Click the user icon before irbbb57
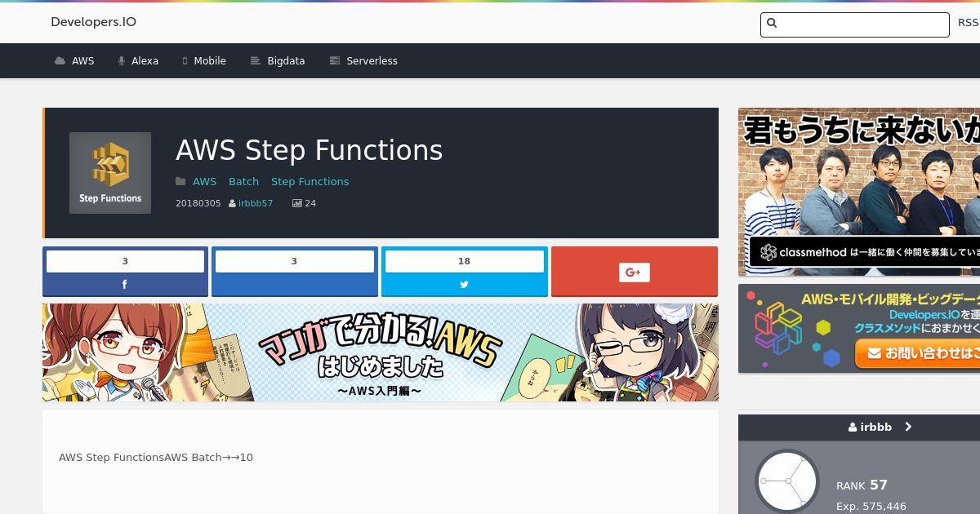 (x=233, y=203)
